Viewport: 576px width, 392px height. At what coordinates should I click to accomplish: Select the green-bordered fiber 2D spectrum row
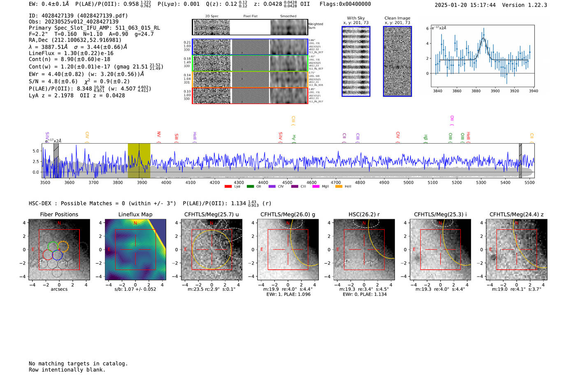pyautogui.click(x=250, y=63)
